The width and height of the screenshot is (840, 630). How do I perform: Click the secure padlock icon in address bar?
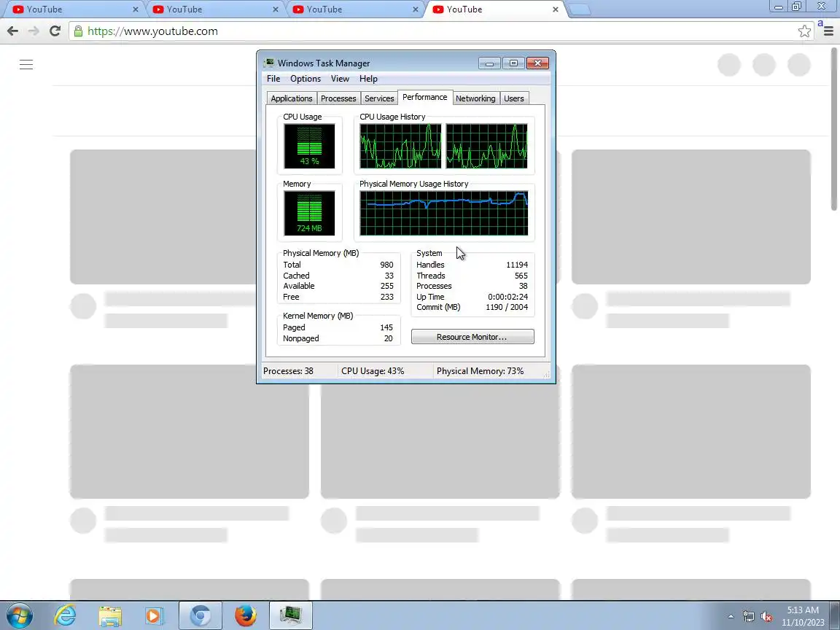(78, 31)
